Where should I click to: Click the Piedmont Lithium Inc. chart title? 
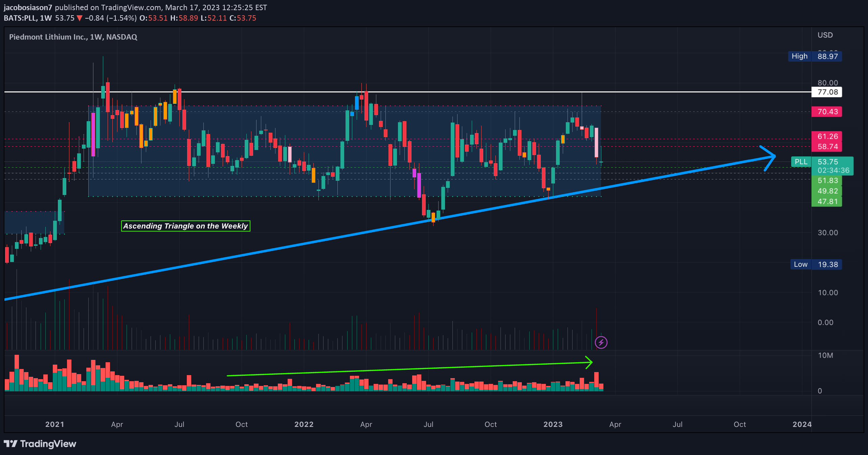click(73, 37)
